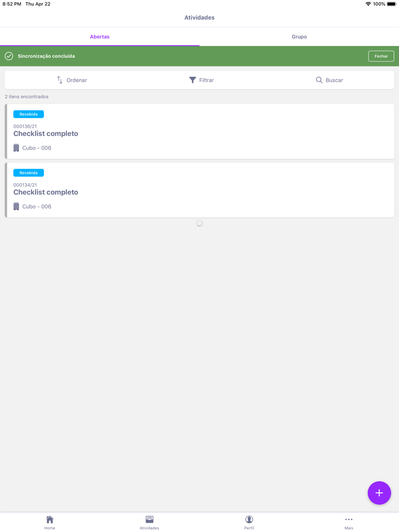Dismiss the banner with Fechar button
Viewport: 399px width, 532px height.
coord(381,56)
